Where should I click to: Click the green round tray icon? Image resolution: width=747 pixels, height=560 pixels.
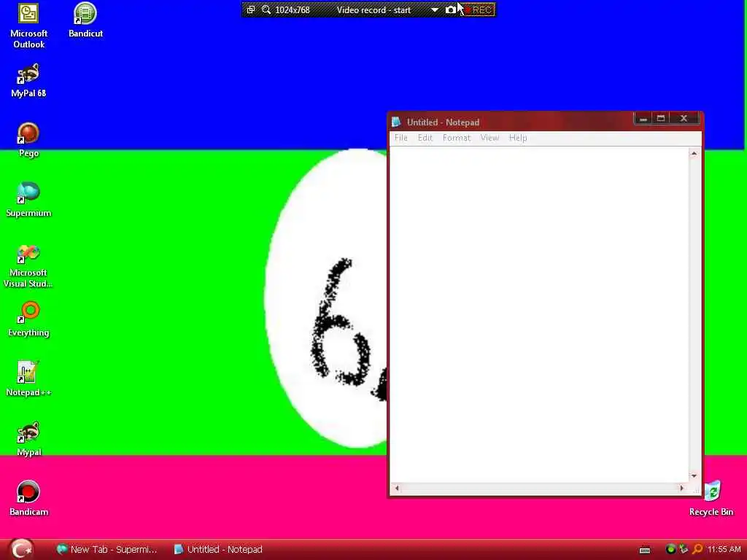click(670, 549)
